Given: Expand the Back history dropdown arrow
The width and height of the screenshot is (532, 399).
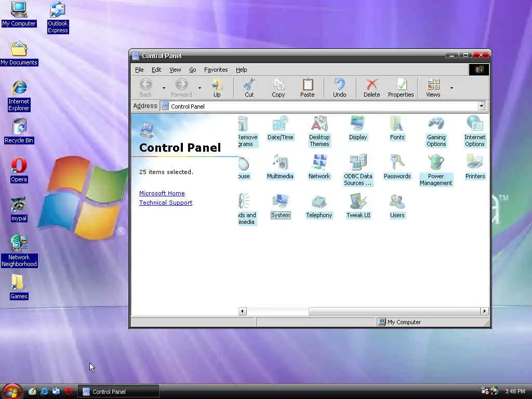Looking at the screenshot, I should 164,88.
